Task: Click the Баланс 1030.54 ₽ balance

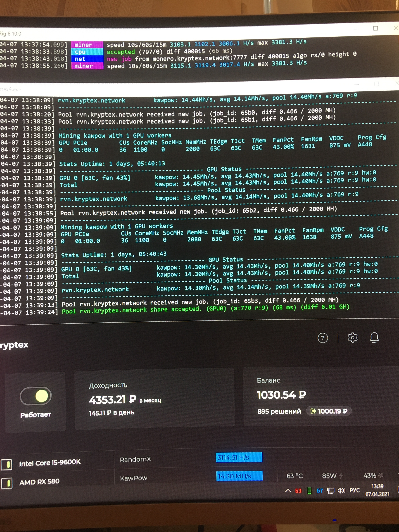Action: point(281,395)
